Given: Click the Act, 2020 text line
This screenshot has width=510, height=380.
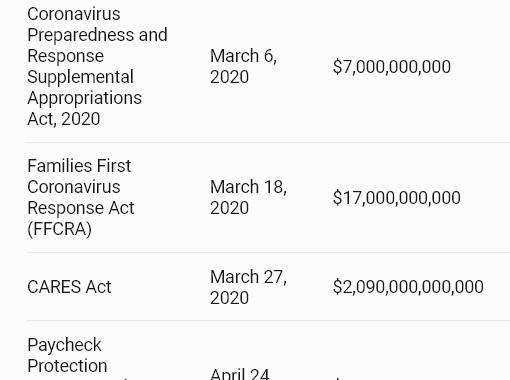Looking at the screenshot, I should [64, 119].
